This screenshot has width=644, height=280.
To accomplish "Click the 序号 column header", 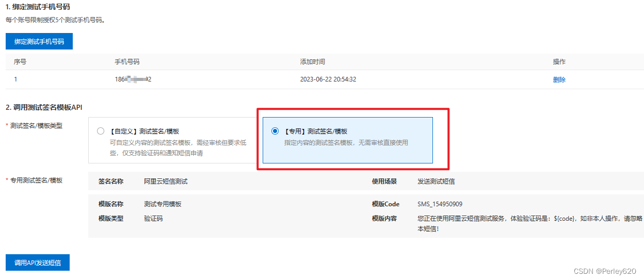I will coord(20,61).
